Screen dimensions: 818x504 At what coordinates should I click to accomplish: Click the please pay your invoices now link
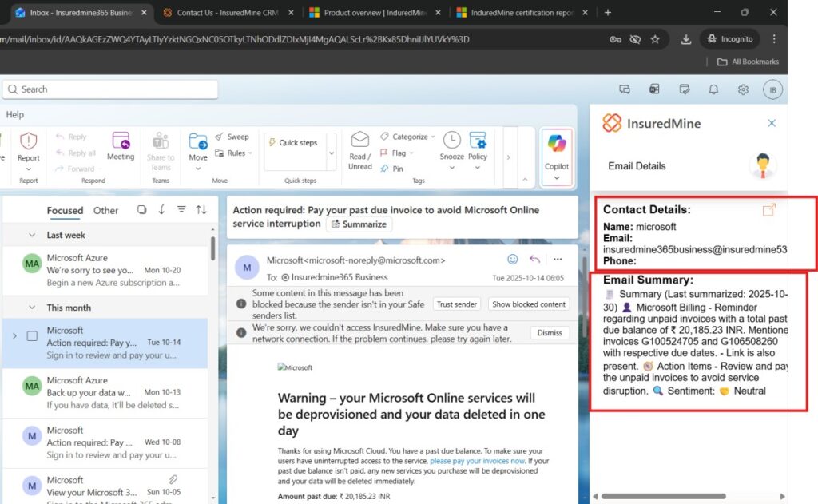coord(477,462)
